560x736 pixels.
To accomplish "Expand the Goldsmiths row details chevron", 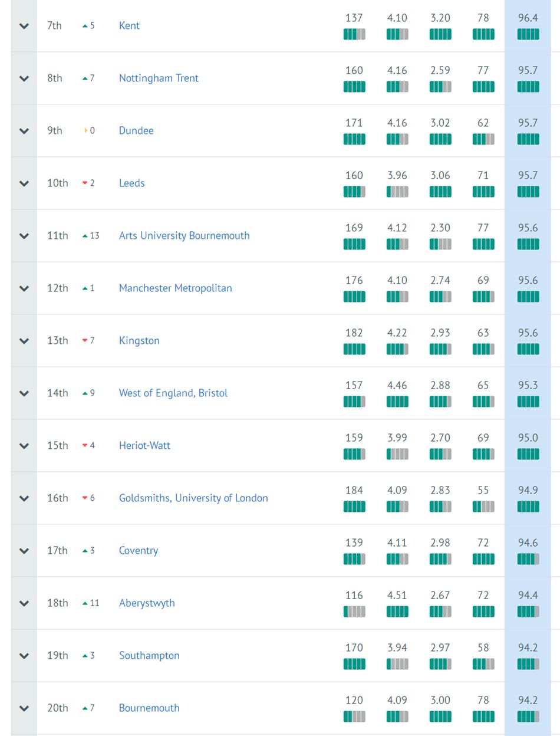I will [x=24, y=498].
